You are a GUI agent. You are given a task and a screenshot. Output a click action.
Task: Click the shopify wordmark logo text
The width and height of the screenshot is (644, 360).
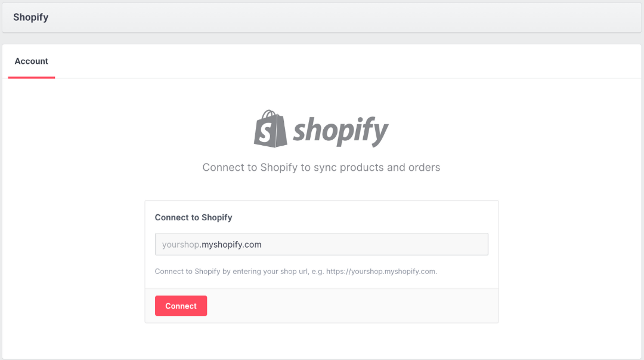[340, 131]
